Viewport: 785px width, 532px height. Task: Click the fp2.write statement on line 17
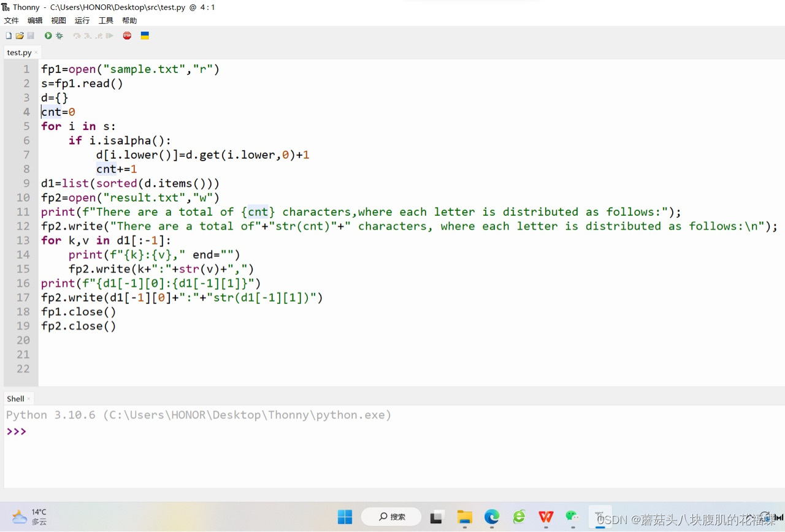tap(182, 297)
